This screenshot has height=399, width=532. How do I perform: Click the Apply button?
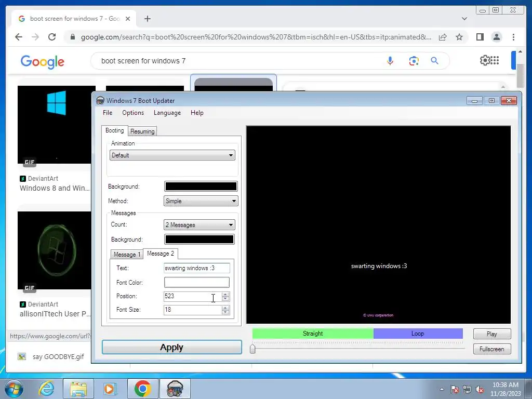(x=171, y=347)
